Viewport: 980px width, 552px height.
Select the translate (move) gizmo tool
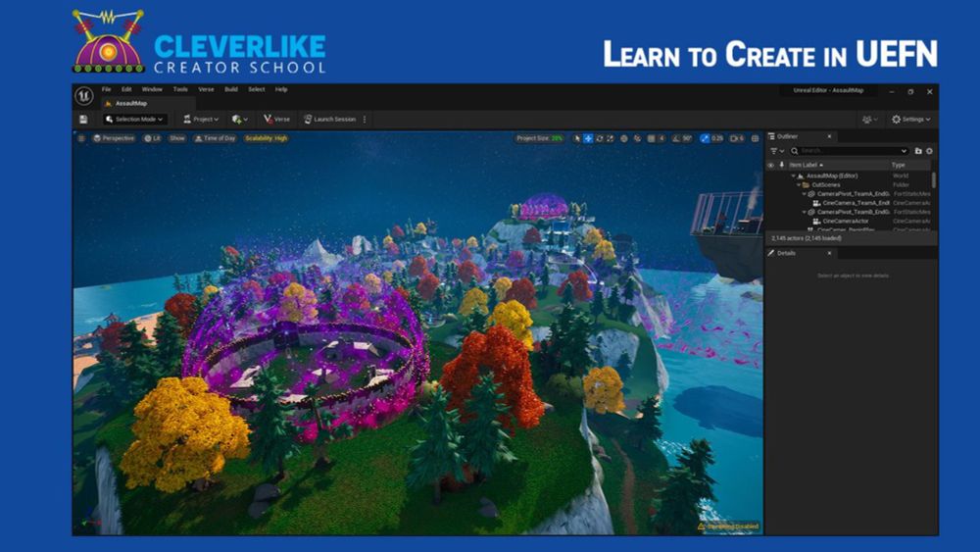coord(588,138)
